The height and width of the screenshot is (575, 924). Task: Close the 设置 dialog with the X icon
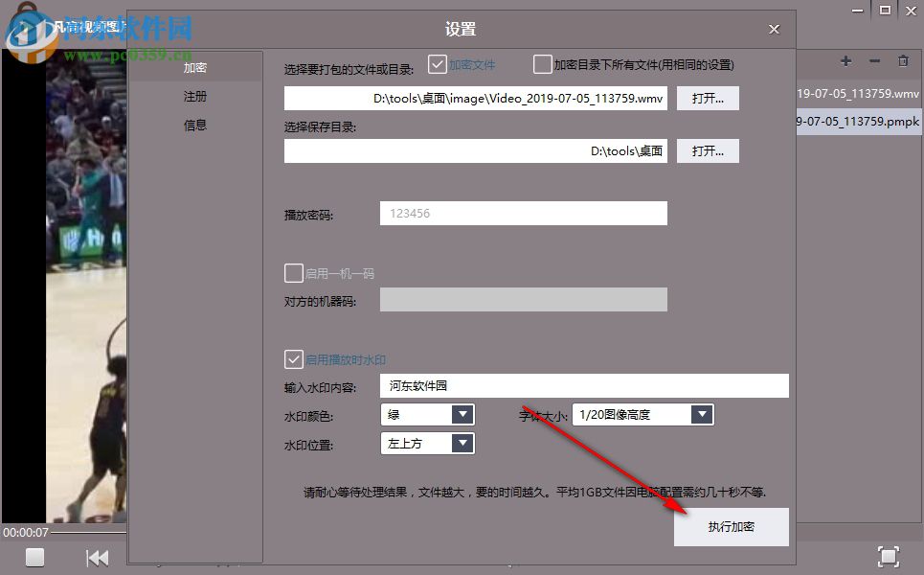pos(774,29)
